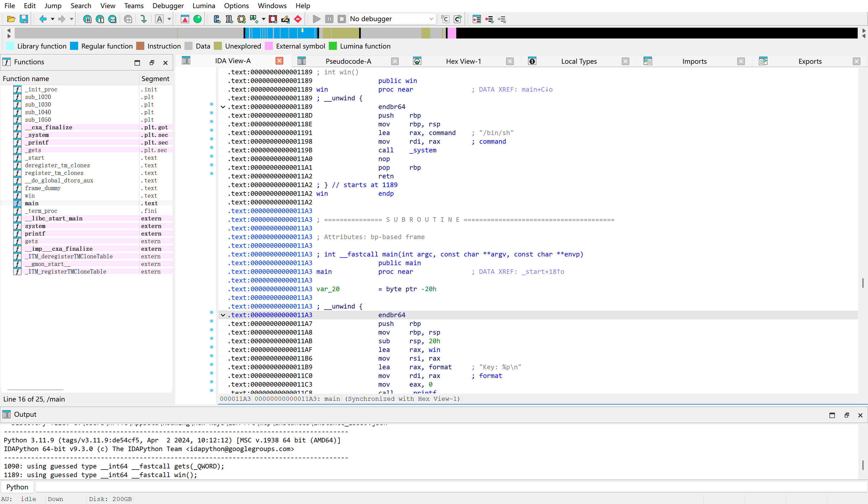This screenshot has width=868, height=504.
Task: Click the text search (T) toolbar icon
Action: click(100, 19)
